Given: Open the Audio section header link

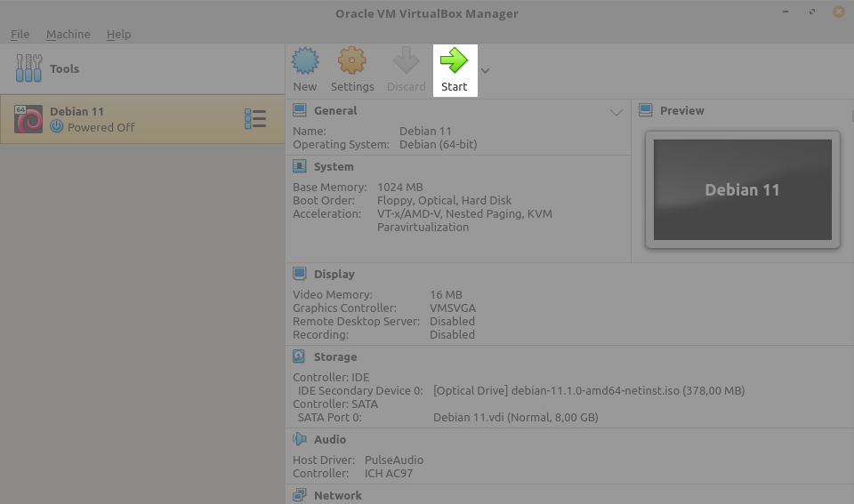Looking at the screenshot, I should 329,439.
